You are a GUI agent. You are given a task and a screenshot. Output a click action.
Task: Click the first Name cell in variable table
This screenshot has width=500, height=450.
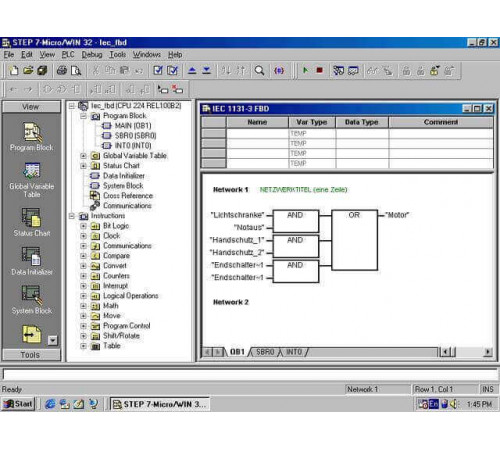pyautogui.click(x=257, y=133)
